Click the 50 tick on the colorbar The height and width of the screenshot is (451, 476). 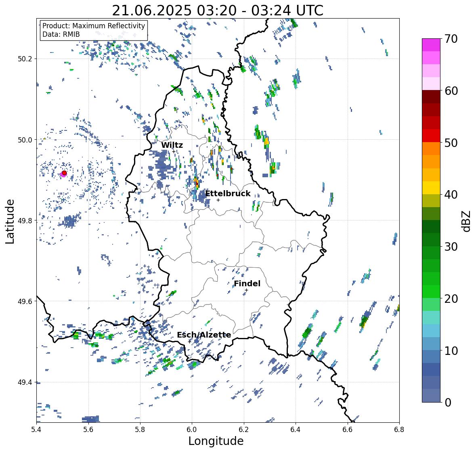(451, 143)
